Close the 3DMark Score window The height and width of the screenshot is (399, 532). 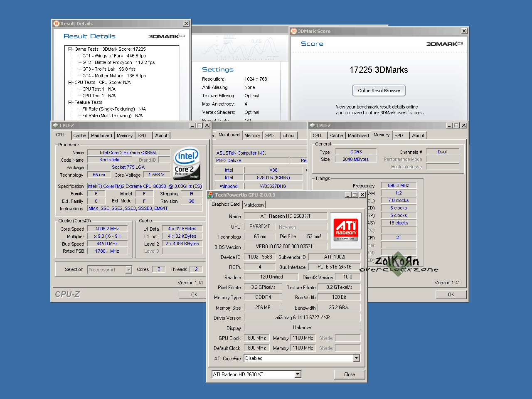464,31
